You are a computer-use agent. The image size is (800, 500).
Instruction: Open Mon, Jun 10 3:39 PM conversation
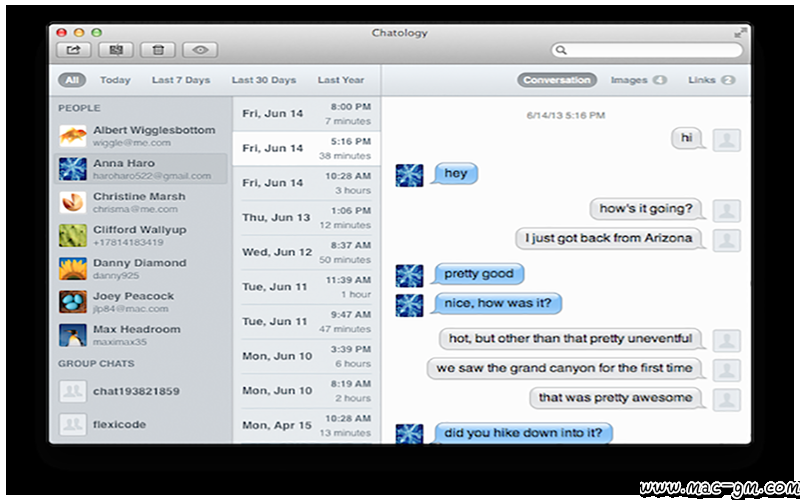click(x=307, y=357)
